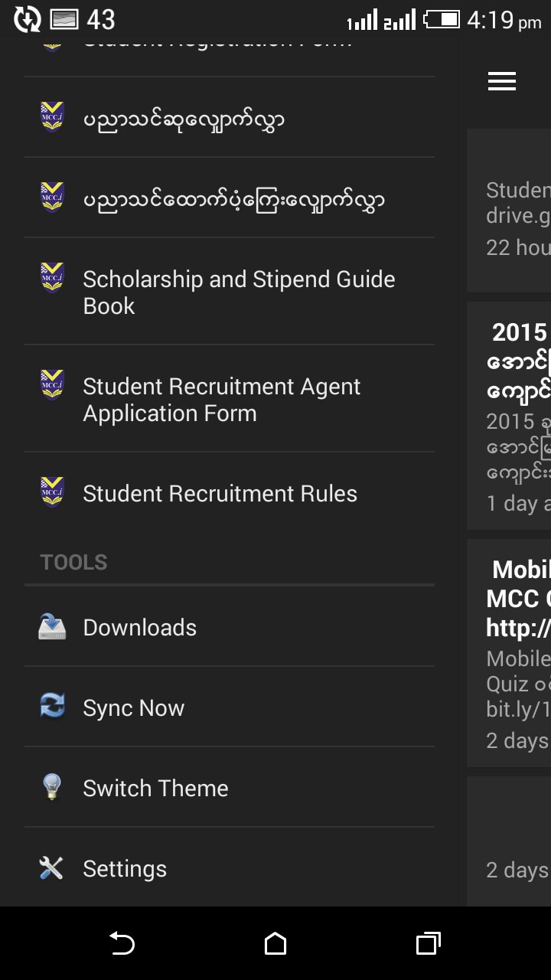Screen dimensions: 551x980
Task: Open Student Recruitment Rules
Action: (220, 494)
